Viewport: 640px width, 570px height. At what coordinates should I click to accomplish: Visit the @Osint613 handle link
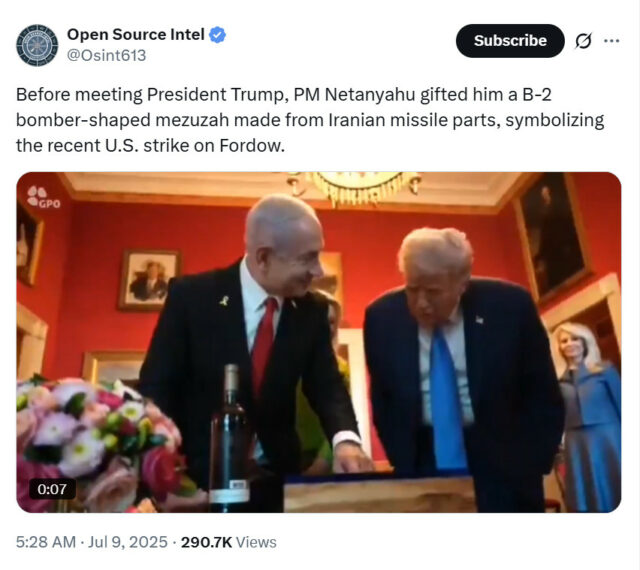[106, 56]
